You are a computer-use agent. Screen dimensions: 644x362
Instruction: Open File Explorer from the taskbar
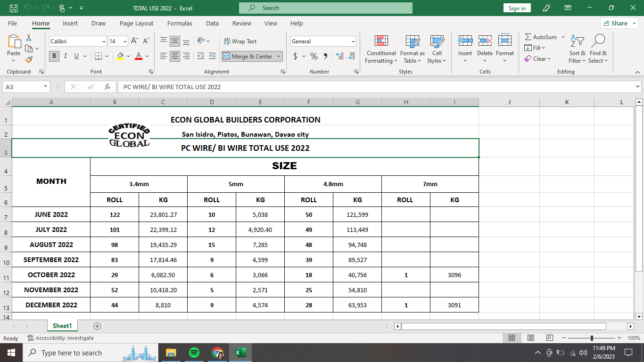(x=171, y=353)
